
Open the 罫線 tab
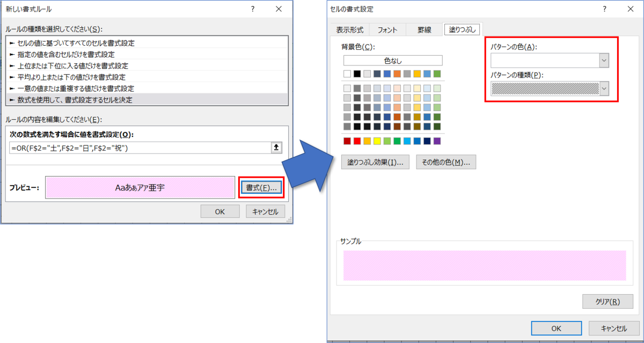424,30
